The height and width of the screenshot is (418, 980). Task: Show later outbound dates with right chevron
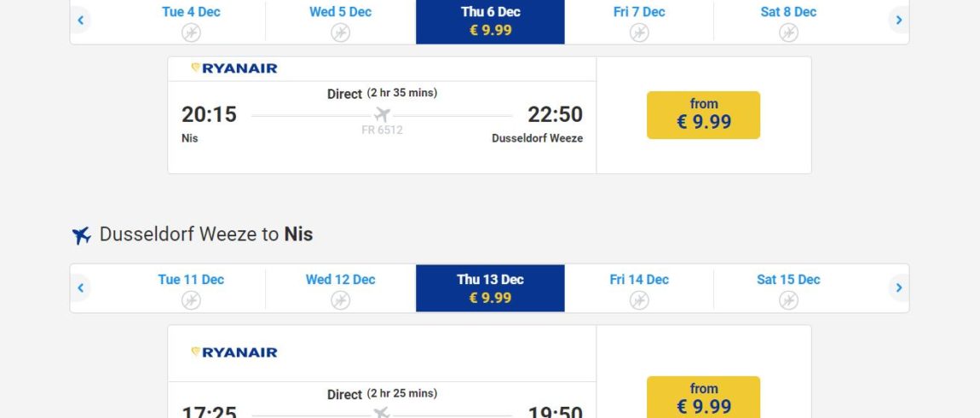click(x=899, y=20)
